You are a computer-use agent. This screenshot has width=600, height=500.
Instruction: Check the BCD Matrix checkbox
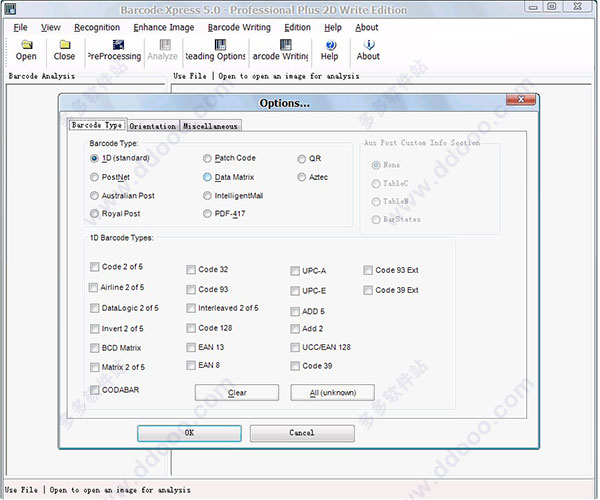95,348
